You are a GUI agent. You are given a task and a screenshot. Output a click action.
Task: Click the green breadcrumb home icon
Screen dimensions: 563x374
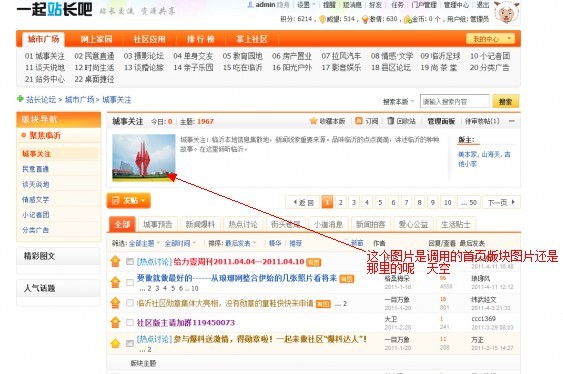[x=20, y=99]
